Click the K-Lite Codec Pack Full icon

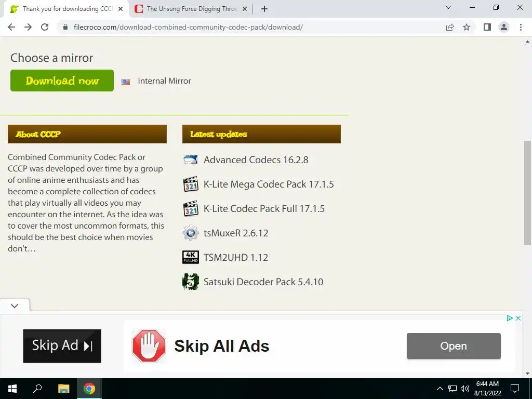click(190, 209)
